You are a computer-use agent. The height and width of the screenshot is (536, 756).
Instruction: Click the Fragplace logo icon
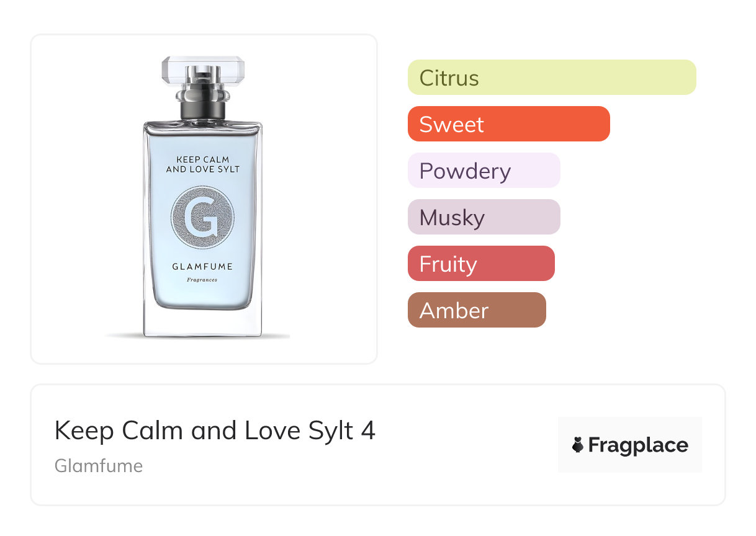[578, 445]
